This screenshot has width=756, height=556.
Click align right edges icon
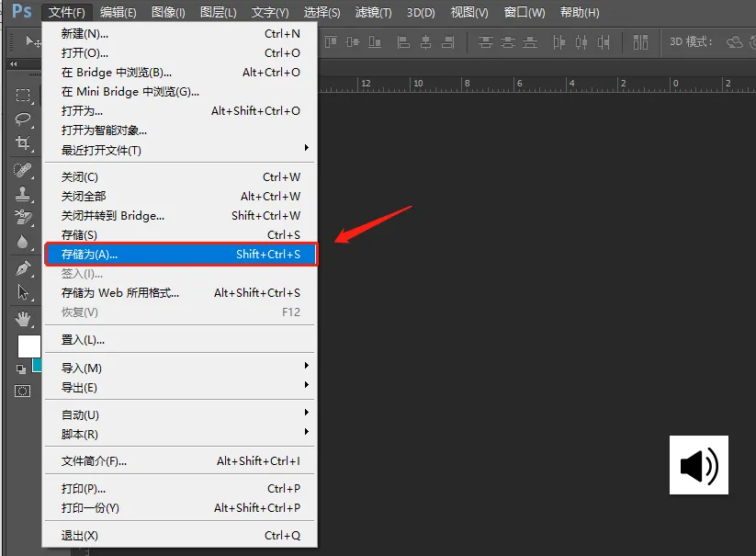pyautogui.click(x=448, y=42)
